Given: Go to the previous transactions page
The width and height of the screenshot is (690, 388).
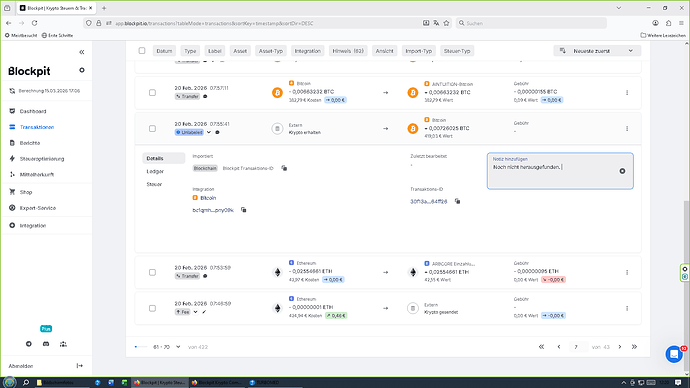Looking at the screenshot, I should pyautogui.click(x=559, y=347).
